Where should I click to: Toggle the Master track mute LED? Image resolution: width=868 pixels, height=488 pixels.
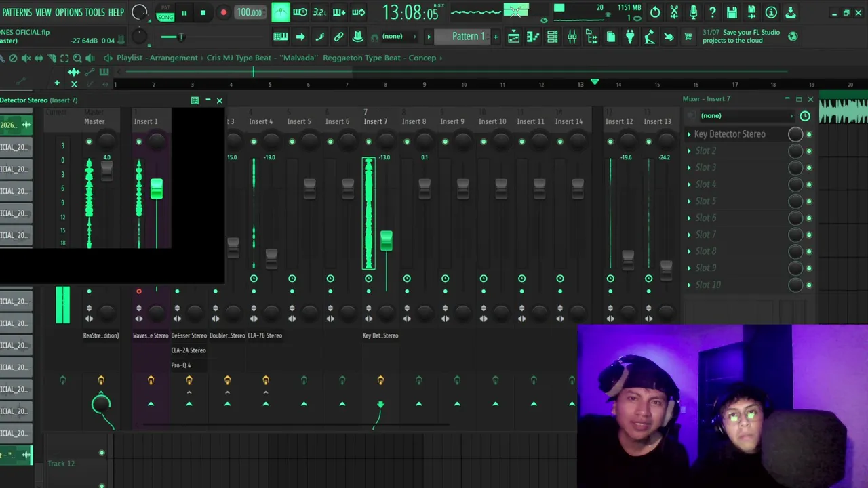point(89,142)
